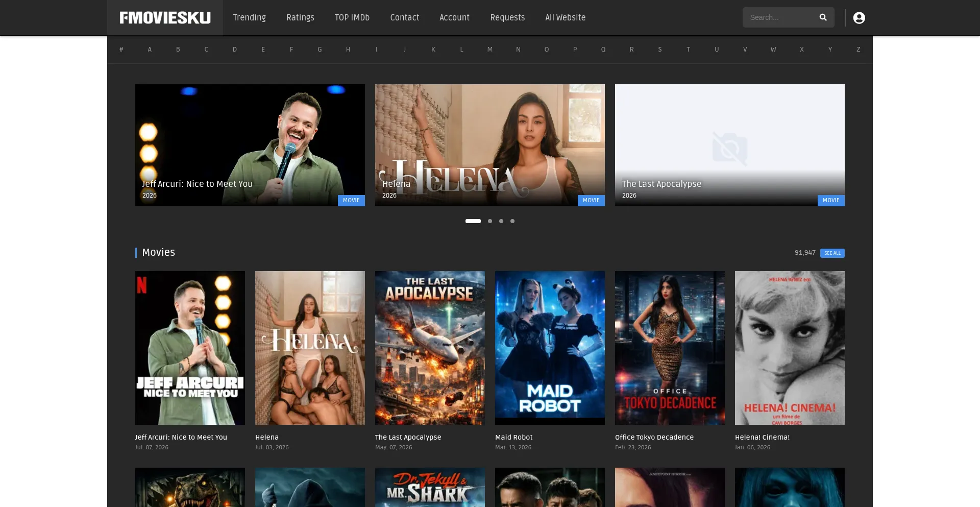Open the Jeff Arcuri featured slider banner
This screenshot has height=507, width=980.
[x=250, y=145]
